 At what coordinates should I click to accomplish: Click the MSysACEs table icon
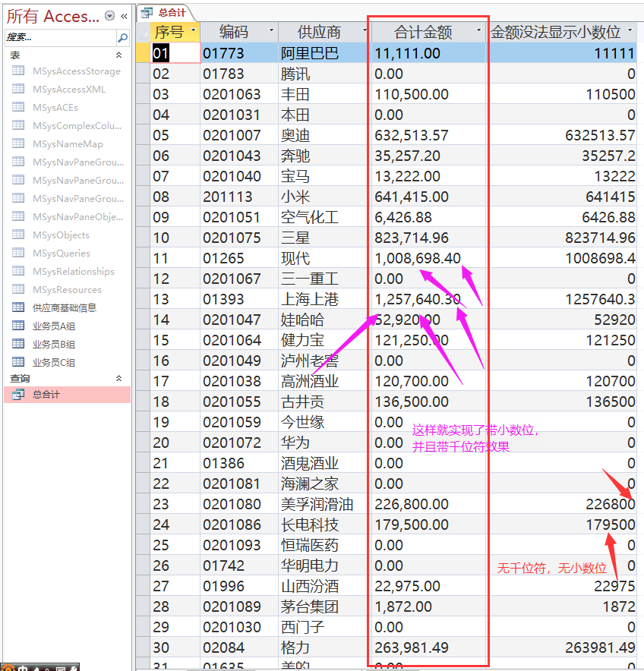point(18,107)
